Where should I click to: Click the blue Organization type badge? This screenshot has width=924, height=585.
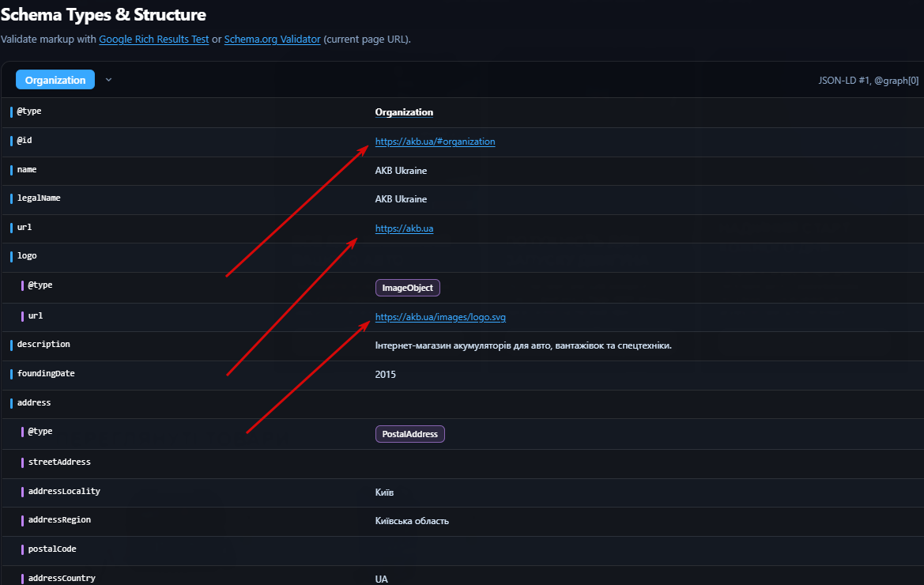55,80
